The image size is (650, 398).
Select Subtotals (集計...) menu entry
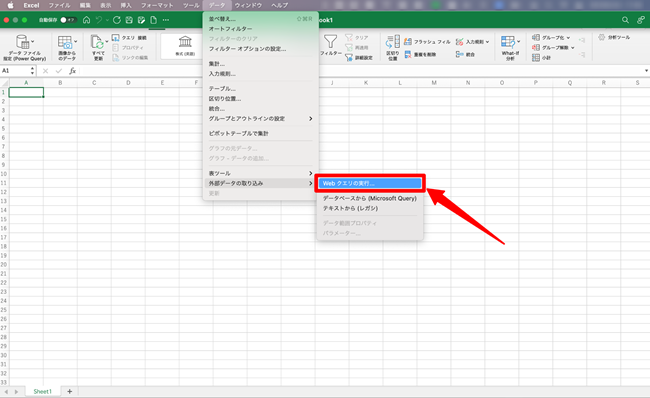(x=260, y=64)
